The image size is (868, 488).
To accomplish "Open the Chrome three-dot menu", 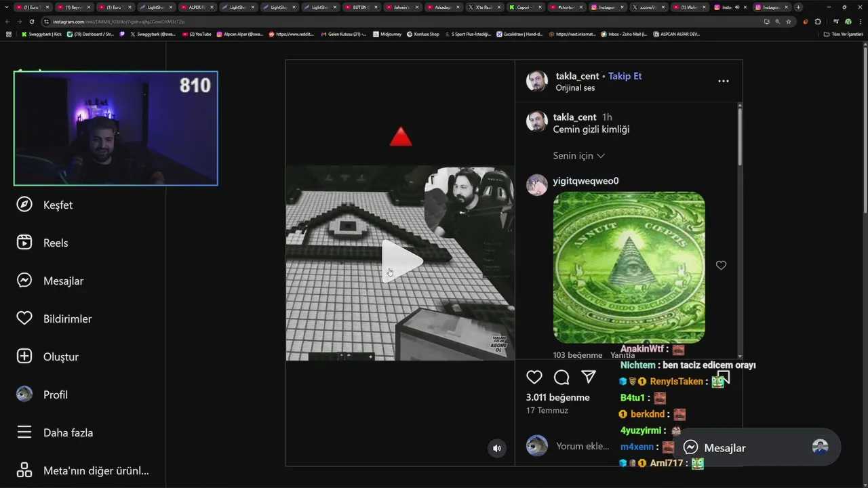I will pos(859,22).
